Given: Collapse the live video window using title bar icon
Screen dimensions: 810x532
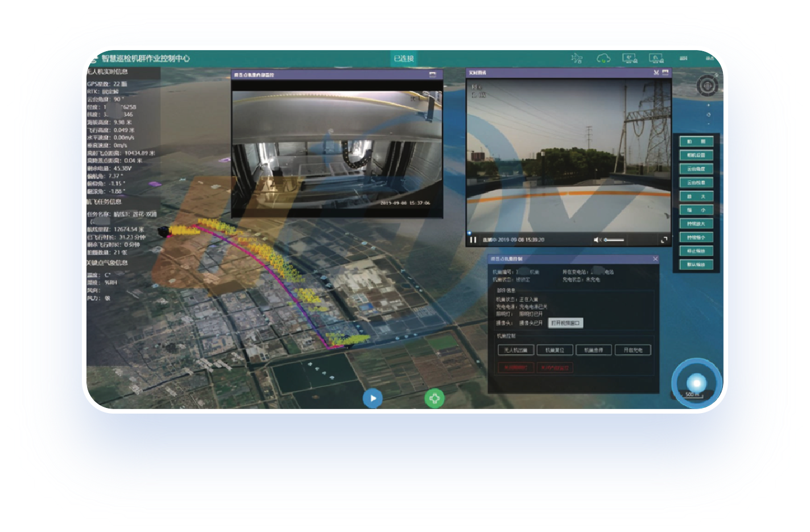Looking at the screenshot, I should 665,73.
